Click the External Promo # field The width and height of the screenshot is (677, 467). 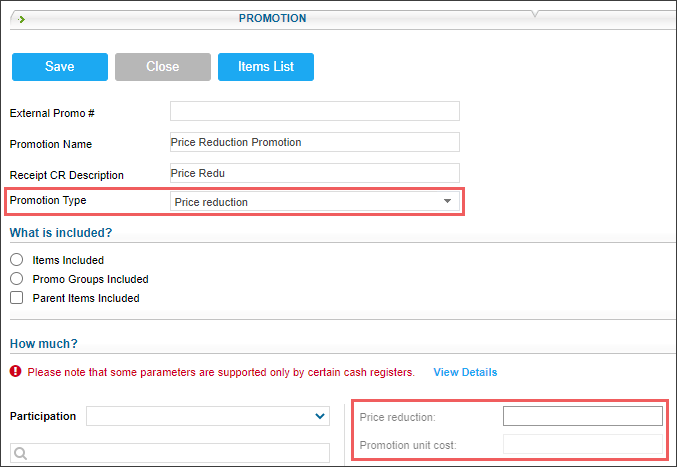[x=315, y=111]
